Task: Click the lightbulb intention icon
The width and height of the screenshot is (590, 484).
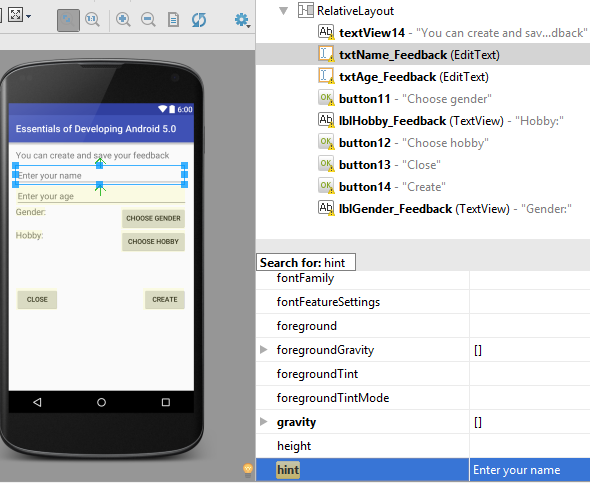Action: [248, 470]
